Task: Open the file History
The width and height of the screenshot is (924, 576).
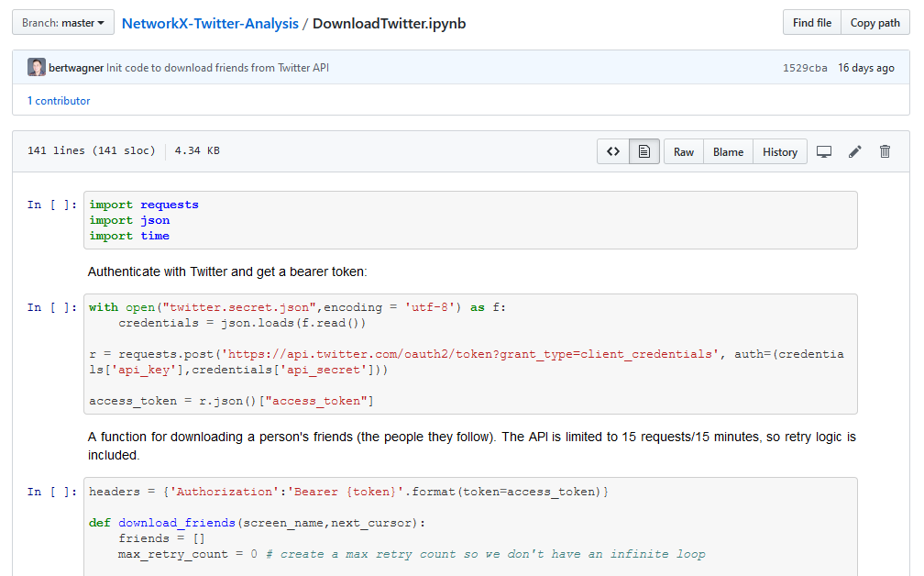Action: point(779,151)
